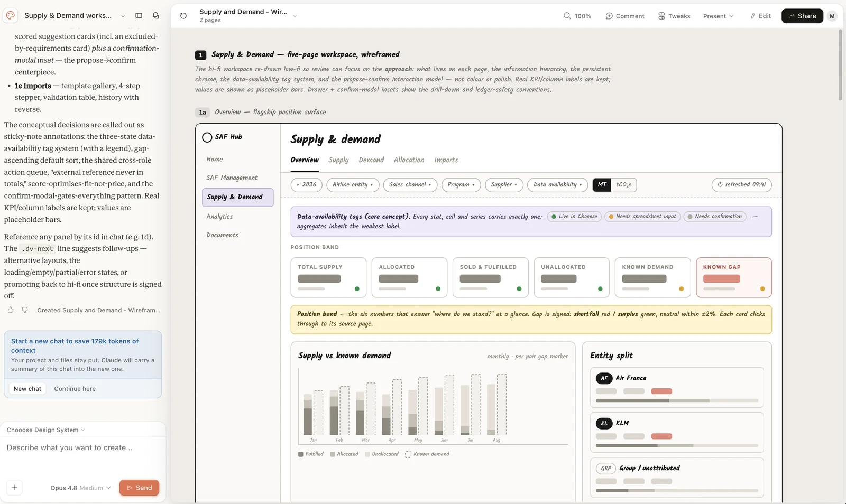This screenshot has height=504, width=846.
Task: Click the message input field
Action: click(83, 448)
